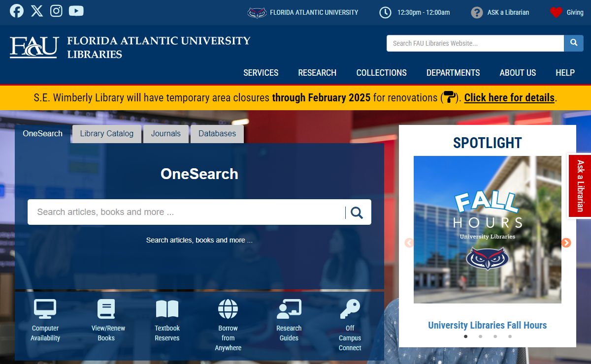This screenshot has height=364, width=591.
Task: Open University Libraries Fall Hours link
Action: 488,325
